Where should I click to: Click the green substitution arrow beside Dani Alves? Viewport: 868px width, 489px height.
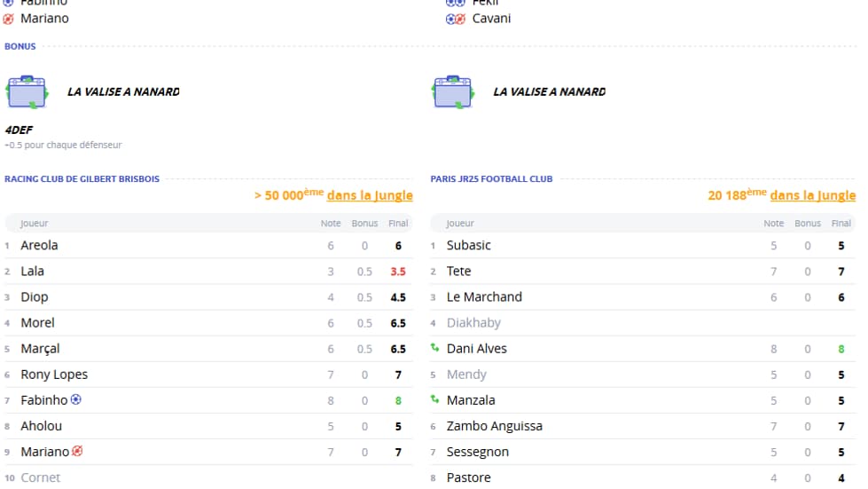pos(434,348)
